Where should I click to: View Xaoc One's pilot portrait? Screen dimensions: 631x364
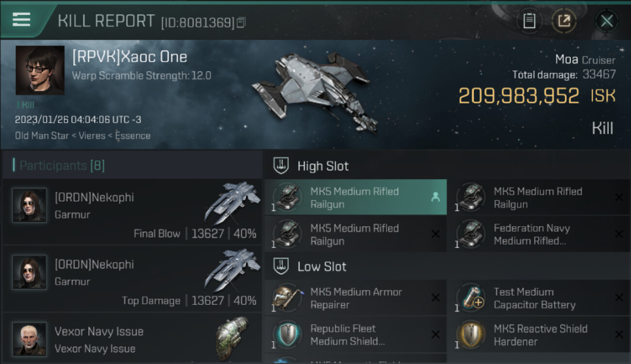[x=40, y=70]
